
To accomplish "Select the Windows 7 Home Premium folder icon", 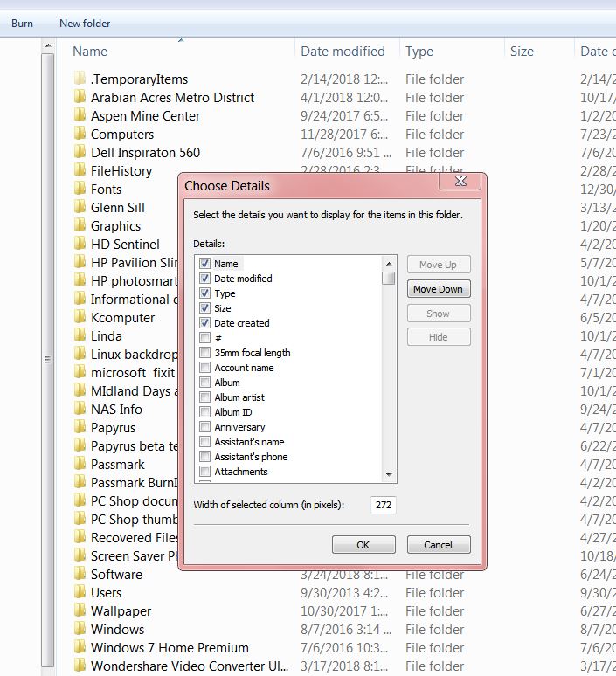I will [x=80, y=647].
